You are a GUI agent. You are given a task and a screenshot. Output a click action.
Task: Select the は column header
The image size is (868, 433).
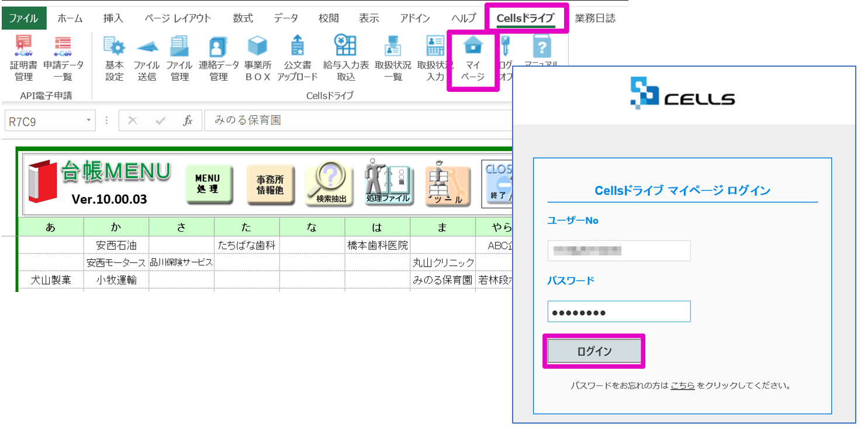[378, 227]
